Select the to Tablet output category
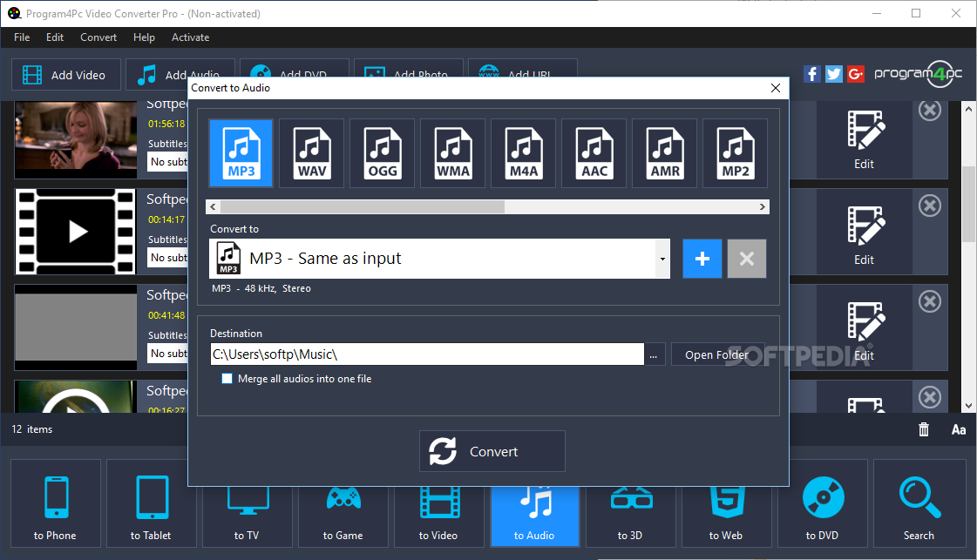The image size is (977, 560). point(152,503)
